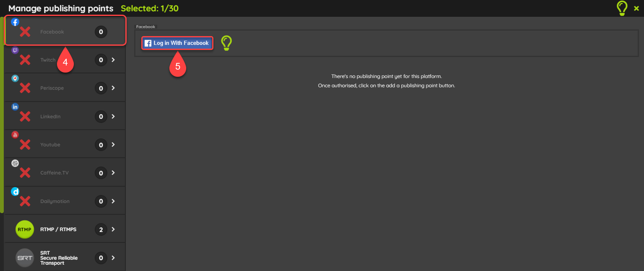This screenshot has width=644, height=271.
Task: Click the 0 count badge on Facebook row
Action: coord(101,32)
